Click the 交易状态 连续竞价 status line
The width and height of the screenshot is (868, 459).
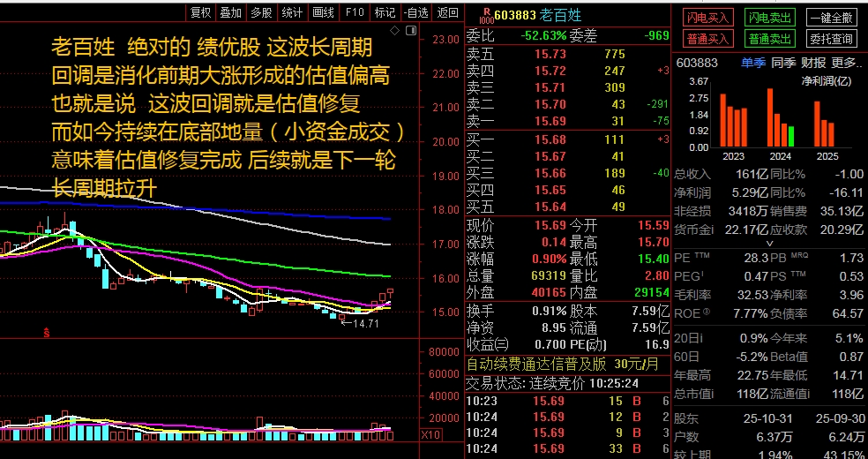(552, 382)
